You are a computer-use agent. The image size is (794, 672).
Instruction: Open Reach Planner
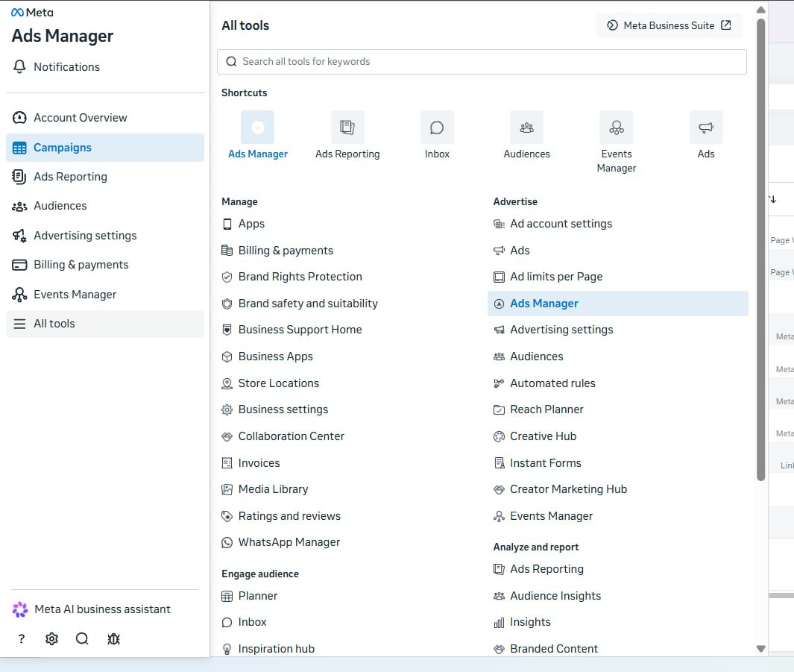538,409
